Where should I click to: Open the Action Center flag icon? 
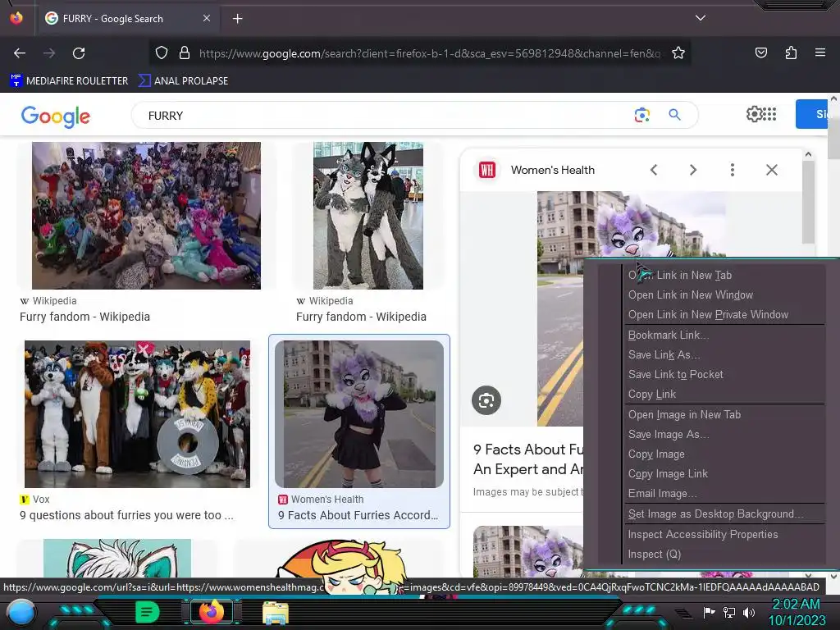[710, 612]
